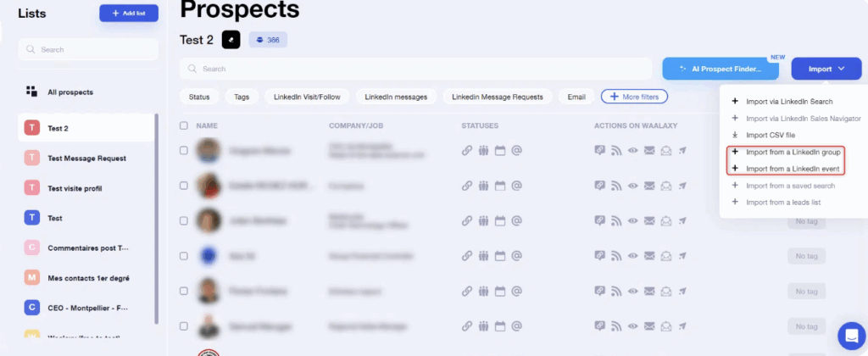The height and width of the screenshot is (356, 868).
Task: Click the Lists sidebar scrollbar
Action: coord(157,219)
